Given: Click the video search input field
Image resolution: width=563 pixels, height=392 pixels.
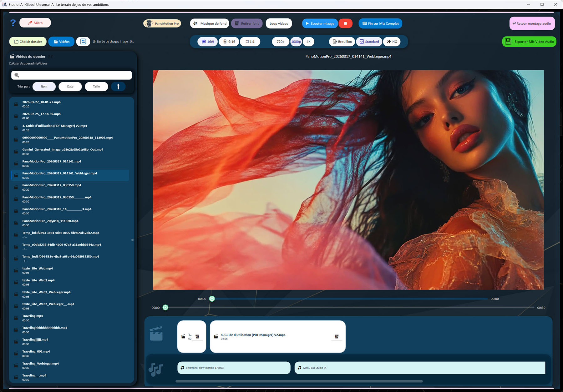Looking at the screenshot, I should click(x=72, y=75).
